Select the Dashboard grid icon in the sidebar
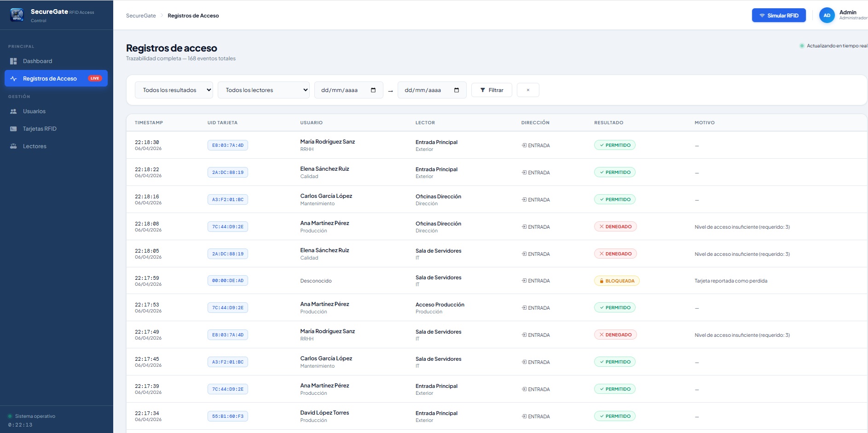868x433 pixels. click(x=13, y=61)
